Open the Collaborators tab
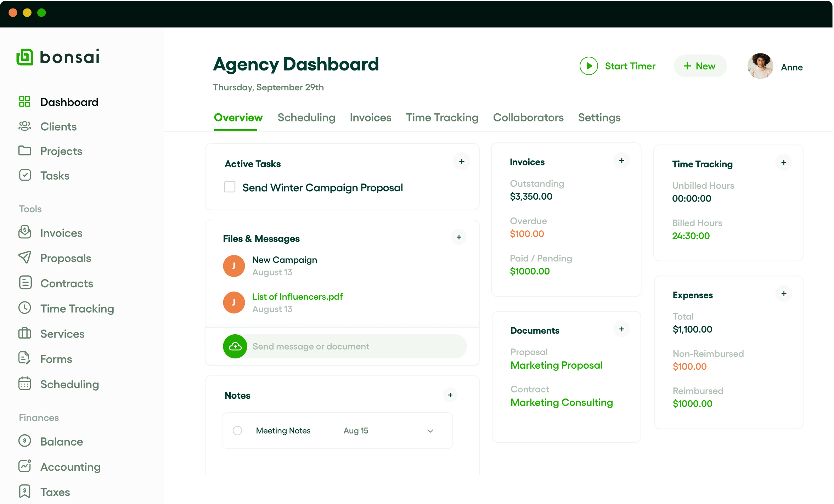The height and width of the screenshot is (504, 834). coord(528,118)
